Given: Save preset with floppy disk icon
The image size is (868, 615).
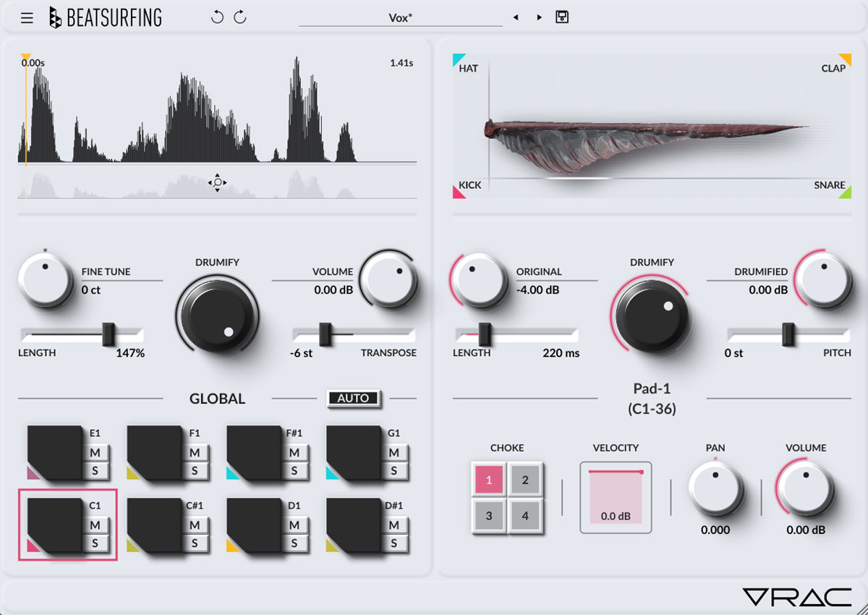Looking at the screenshot, I should 562,17.
